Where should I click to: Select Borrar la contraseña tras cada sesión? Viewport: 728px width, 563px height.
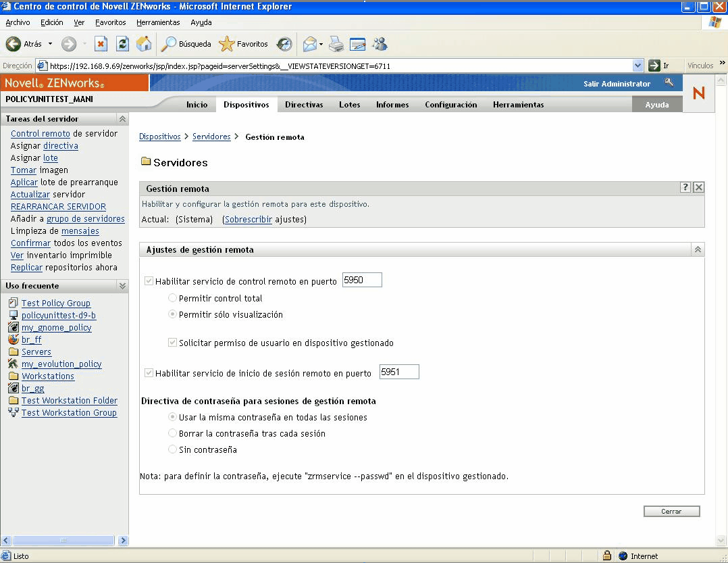point(172,433)
